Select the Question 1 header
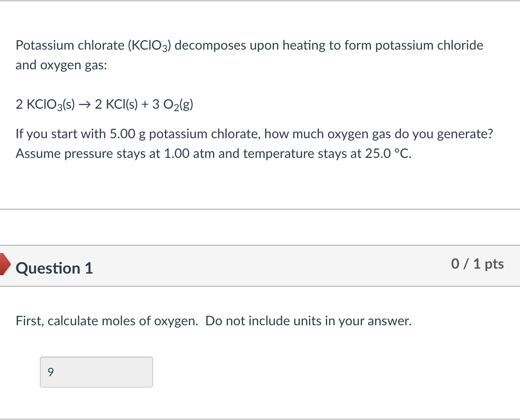This screenshot has height=420, width=520. click(x=54, y=268)
